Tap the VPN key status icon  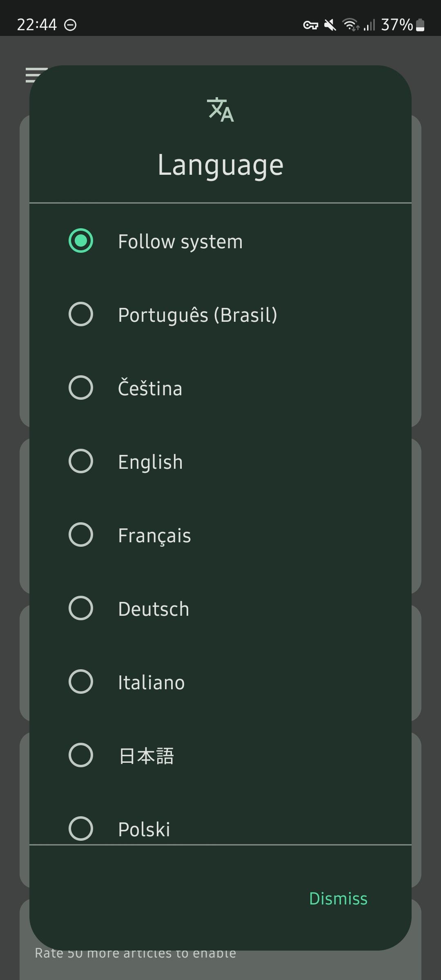pos(310,25)
